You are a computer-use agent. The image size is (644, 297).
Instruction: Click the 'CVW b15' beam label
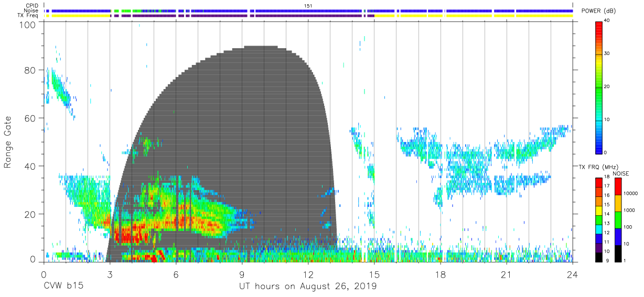[x=63, y=287]
